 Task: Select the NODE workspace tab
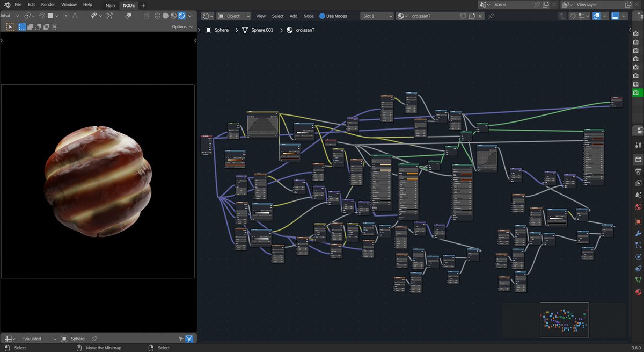(x=129, y=5)
